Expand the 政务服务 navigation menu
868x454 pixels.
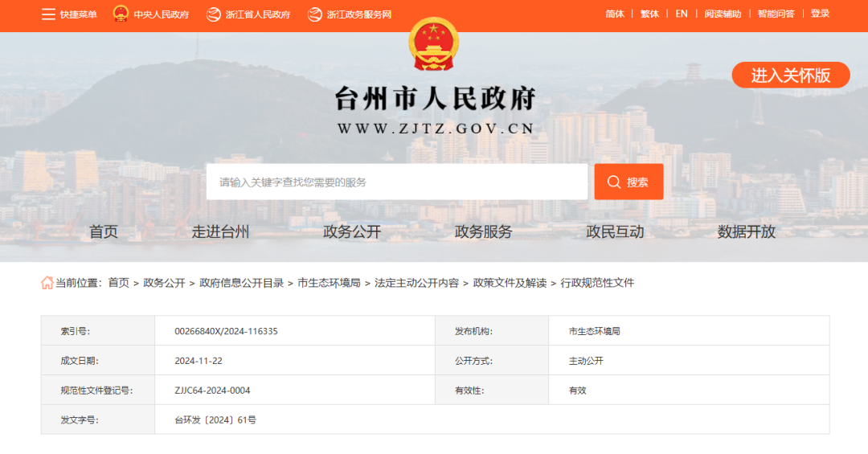[483, 232]
